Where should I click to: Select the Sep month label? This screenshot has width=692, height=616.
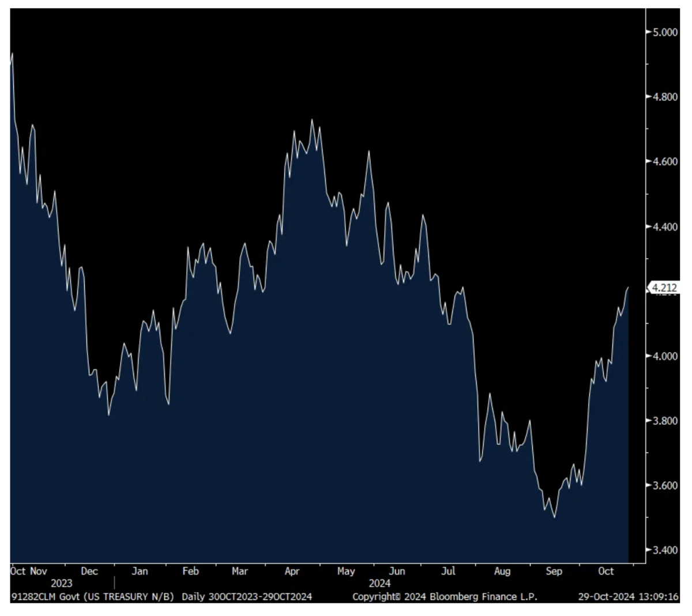(x=554, y=571)
